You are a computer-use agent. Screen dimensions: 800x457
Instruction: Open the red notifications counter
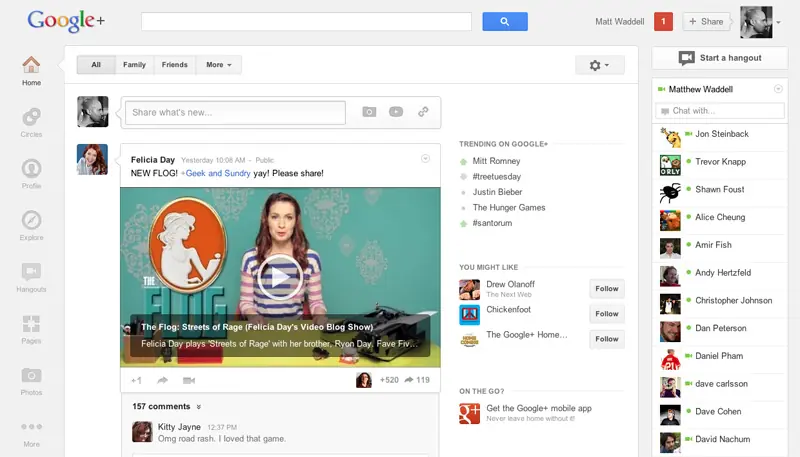(x=663, y=21)
